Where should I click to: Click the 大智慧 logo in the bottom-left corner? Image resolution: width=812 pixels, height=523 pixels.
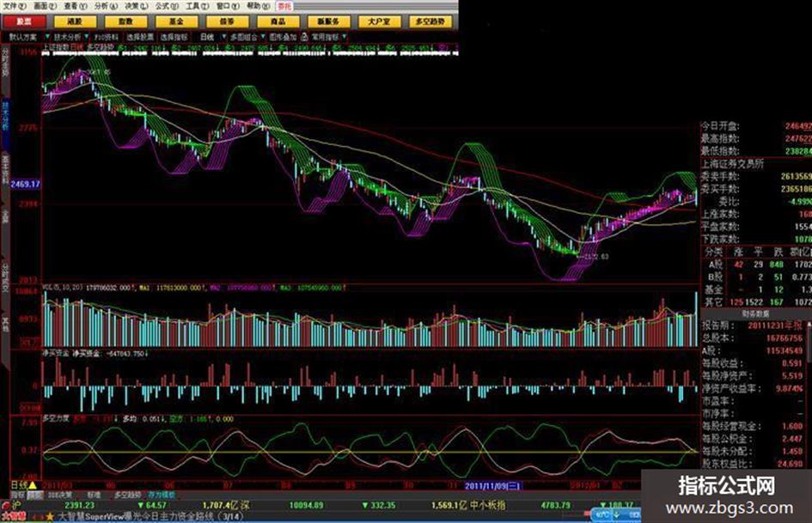(15, 517)
